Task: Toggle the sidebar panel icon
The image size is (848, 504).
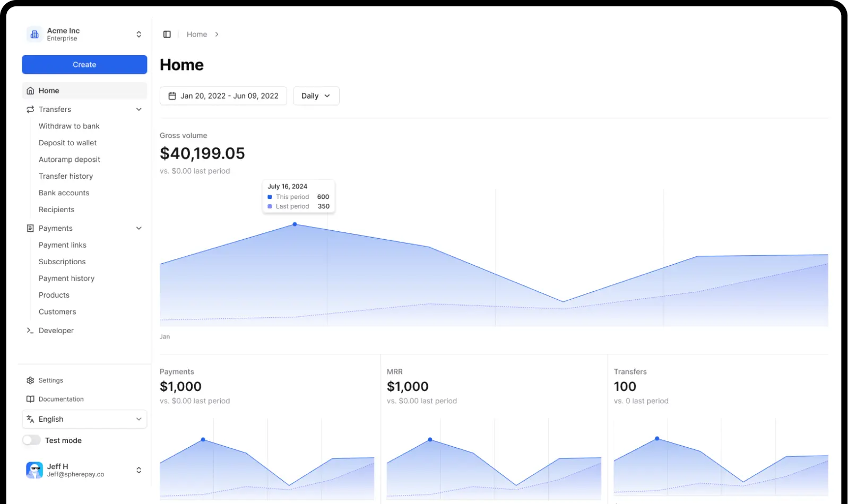Action: pos(167,34)
